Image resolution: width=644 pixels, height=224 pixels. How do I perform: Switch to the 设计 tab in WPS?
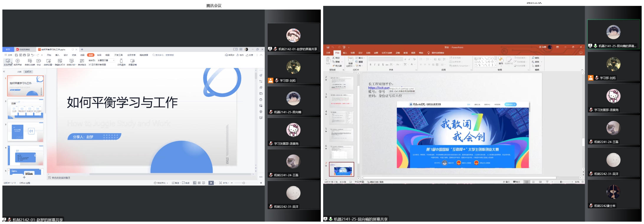pos(66,55)
